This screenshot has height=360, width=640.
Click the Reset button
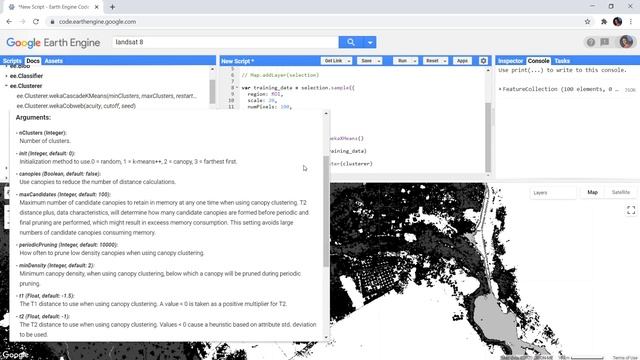[x=432, y=61]
